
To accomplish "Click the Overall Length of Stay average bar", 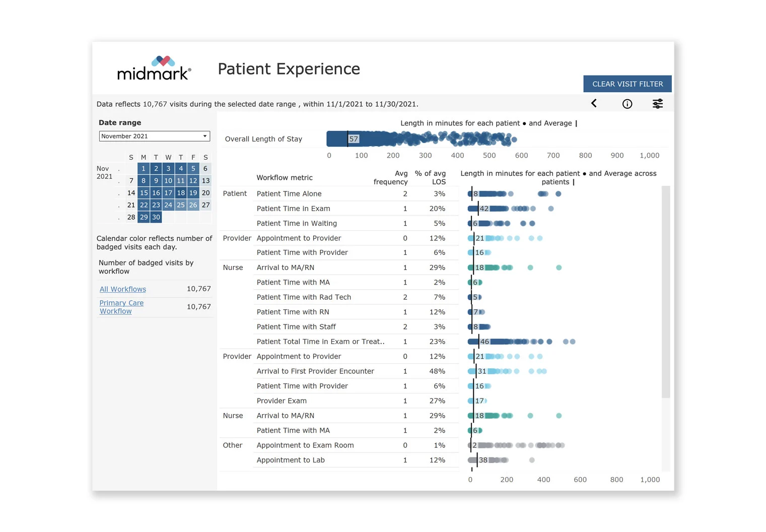I will pos(337,138).
